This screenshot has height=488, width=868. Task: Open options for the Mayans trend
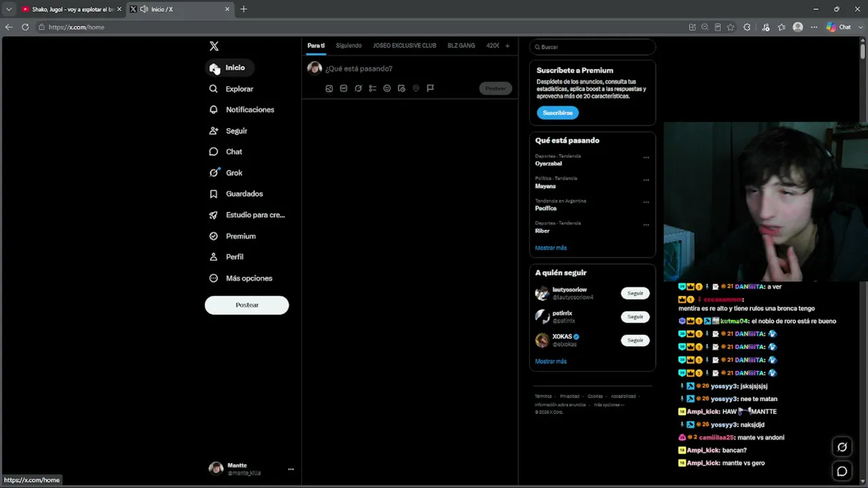(x=646, y=180)
